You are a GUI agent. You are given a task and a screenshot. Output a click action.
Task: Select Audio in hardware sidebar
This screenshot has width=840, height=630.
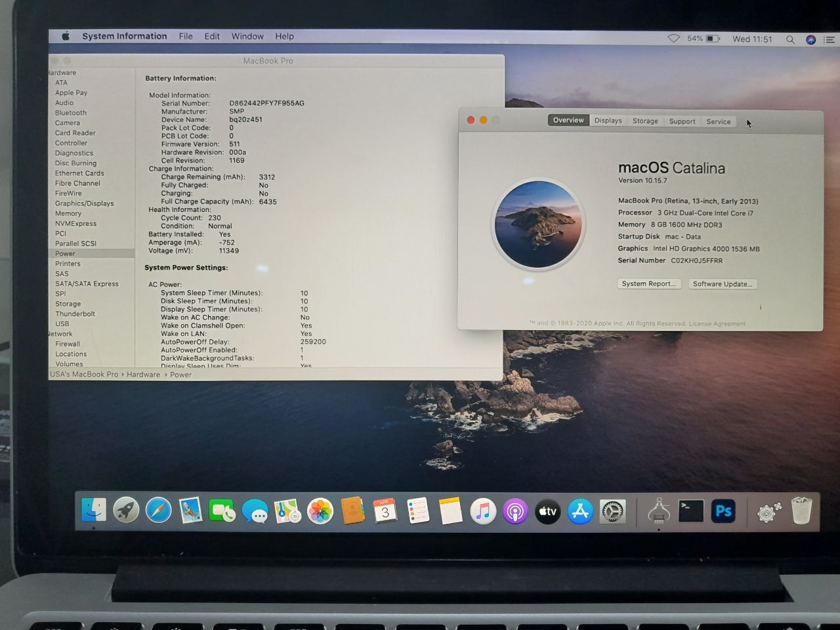[64, 103]
